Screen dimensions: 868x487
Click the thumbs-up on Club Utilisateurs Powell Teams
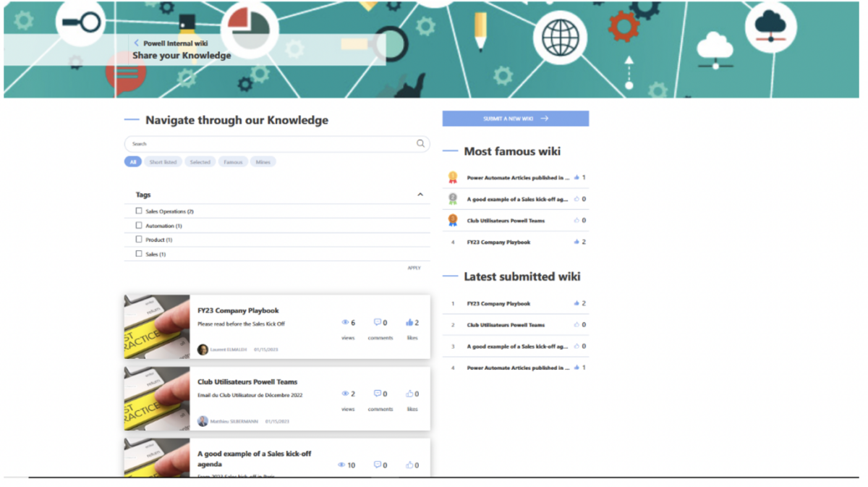409,394
